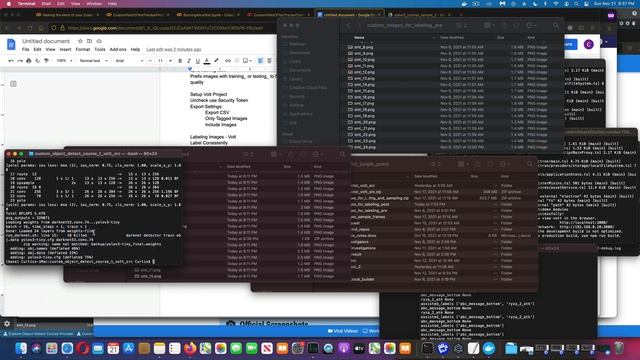The image size is (640, 360).
Task: Click the purple C account avatar
Action: [x=589, y=44]
